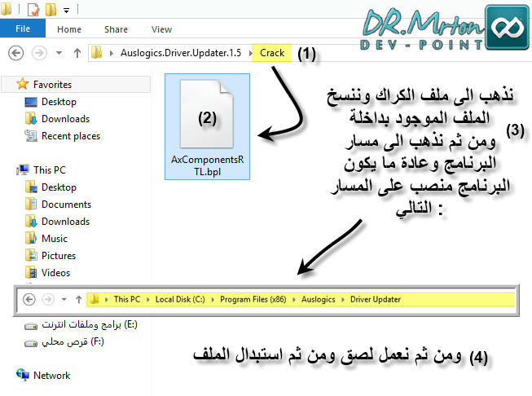532x396 pixels.
Task: Expand the chevron before Auslogics.Driver.Updater.1.5
Action: 112,53
